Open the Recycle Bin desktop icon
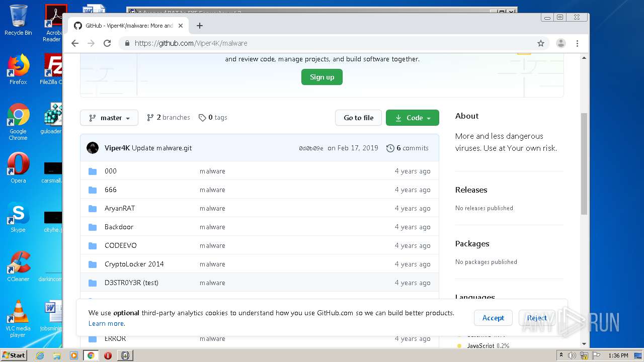 coord(18,20)
